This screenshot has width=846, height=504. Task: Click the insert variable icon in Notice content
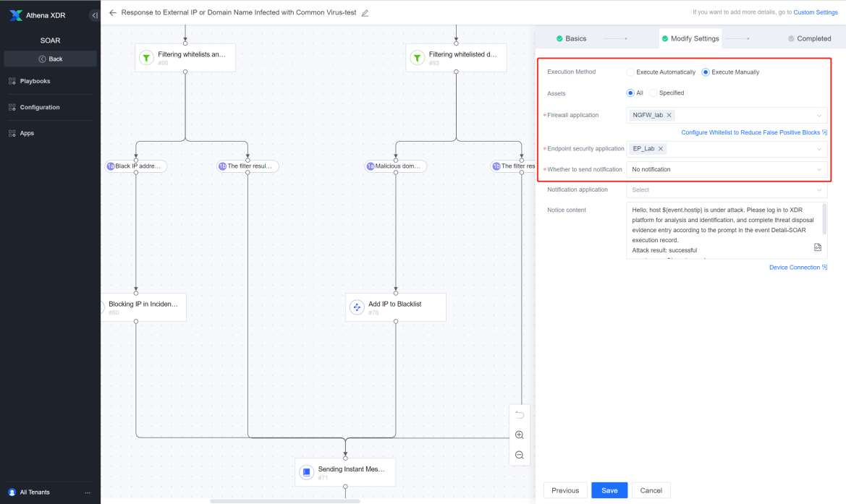(817, 247)
